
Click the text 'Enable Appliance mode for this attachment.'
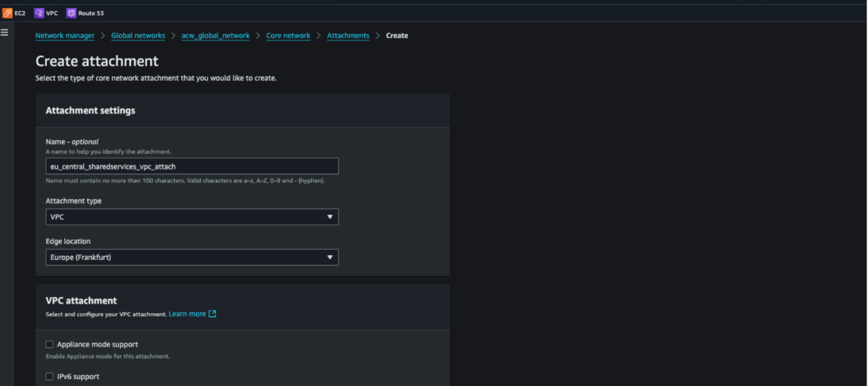[107, 356]
